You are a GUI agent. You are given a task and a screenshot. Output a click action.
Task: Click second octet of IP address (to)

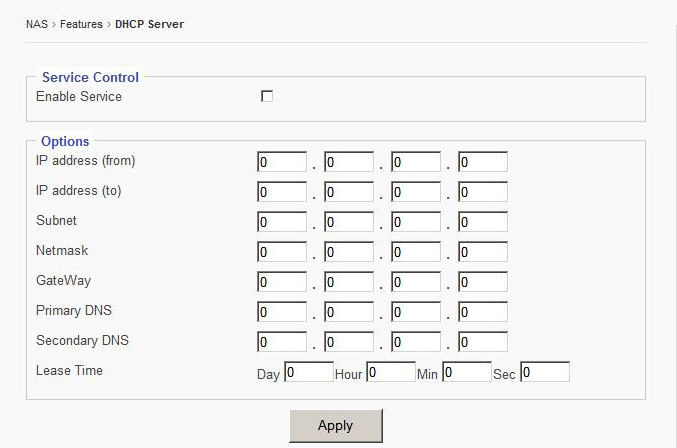tap(349, 192)
